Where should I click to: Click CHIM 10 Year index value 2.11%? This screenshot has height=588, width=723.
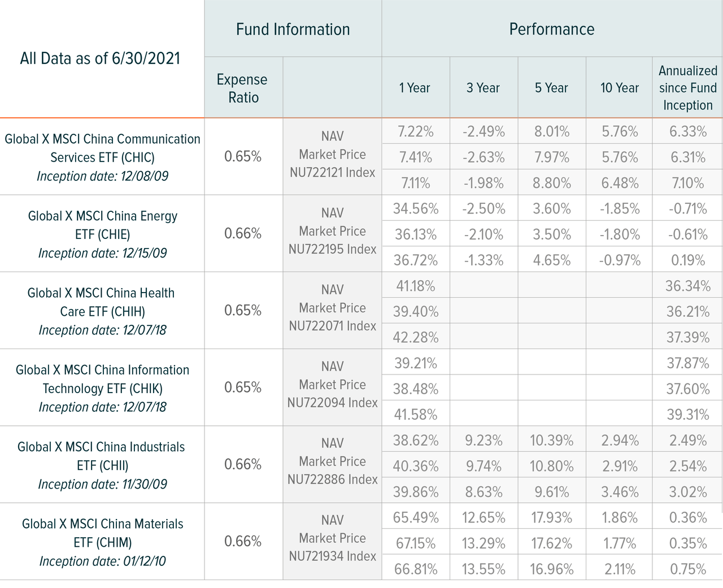620,568
